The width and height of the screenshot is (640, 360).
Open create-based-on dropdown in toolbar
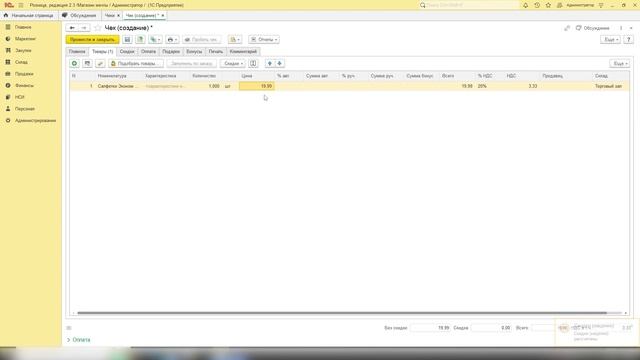coord(155,40)
